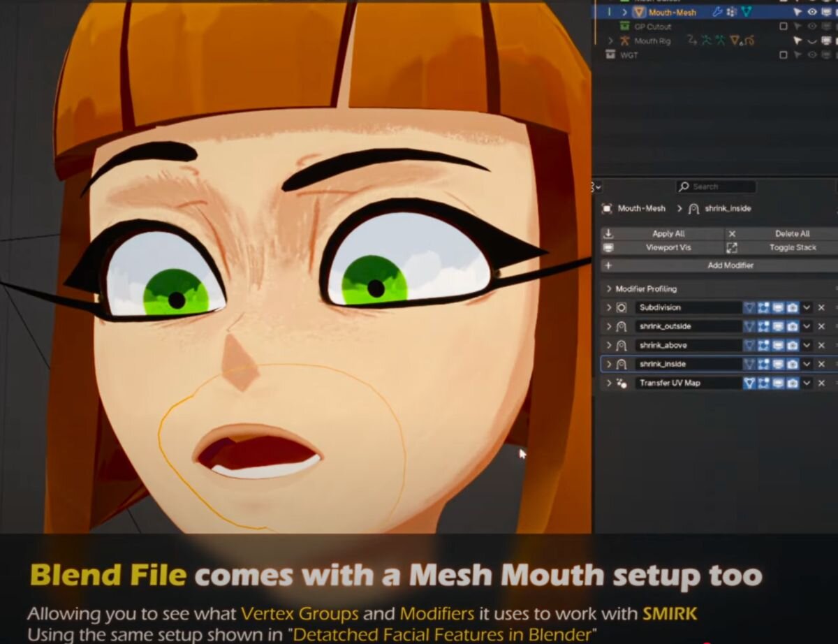Expand the shrink_outside modifier panel

pos(608,326)
